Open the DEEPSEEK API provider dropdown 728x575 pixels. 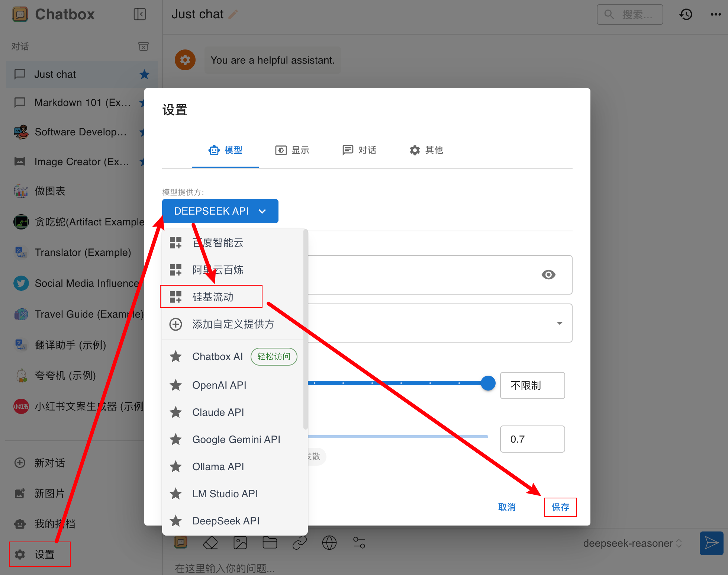[220, 211]
